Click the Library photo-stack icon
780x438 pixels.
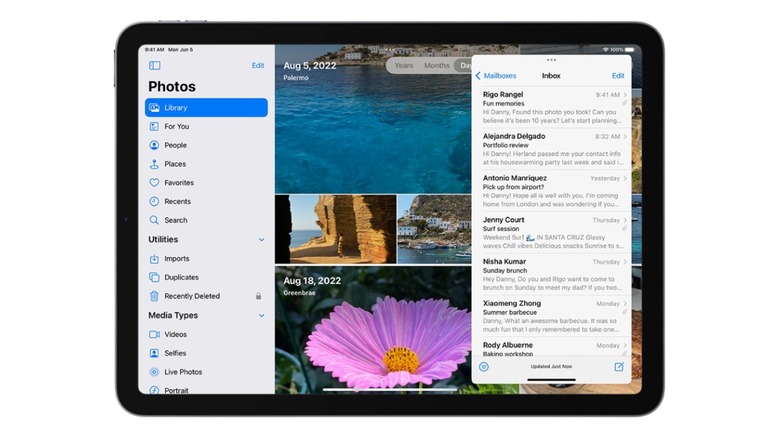[x=154, y=108]
